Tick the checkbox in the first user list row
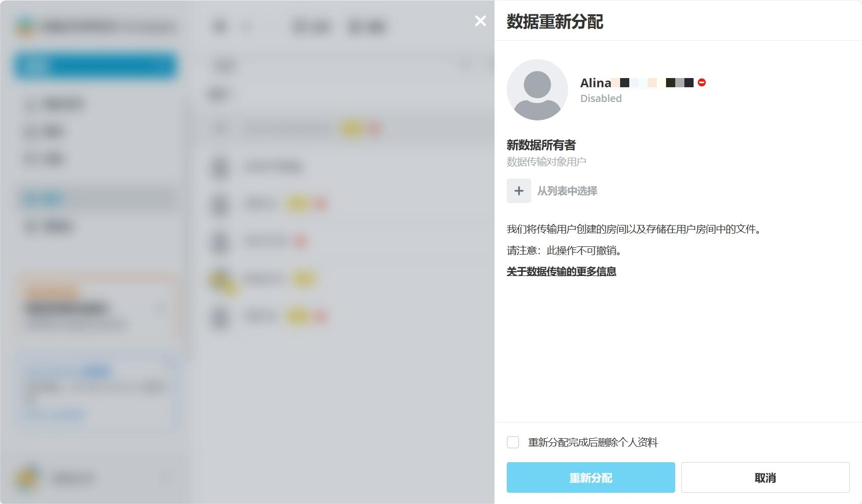 point(219,128)
